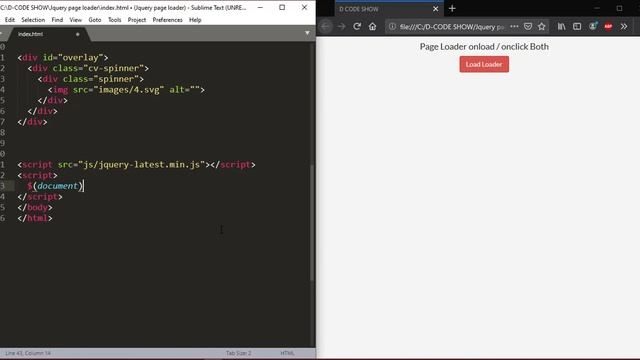Click Line 43 column indicator in status bar
Screen dimensions: 640x360
pyautogui.click(x=28, y=353)
